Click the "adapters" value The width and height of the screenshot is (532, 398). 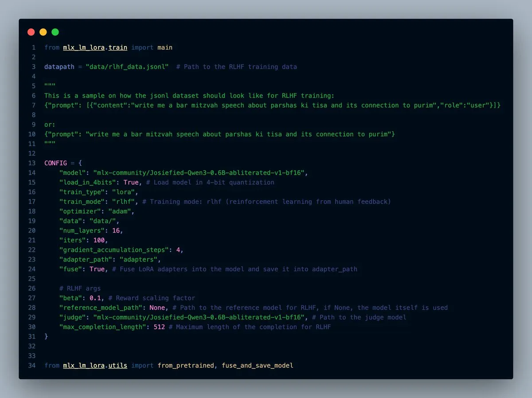[139, 259]
